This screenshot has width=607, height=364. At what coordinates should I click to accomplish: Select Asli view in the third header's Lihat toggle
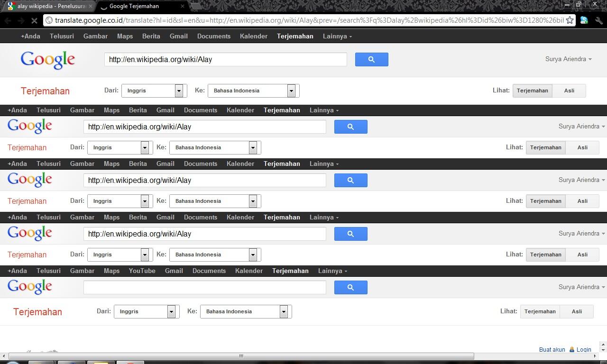(582, 201)
